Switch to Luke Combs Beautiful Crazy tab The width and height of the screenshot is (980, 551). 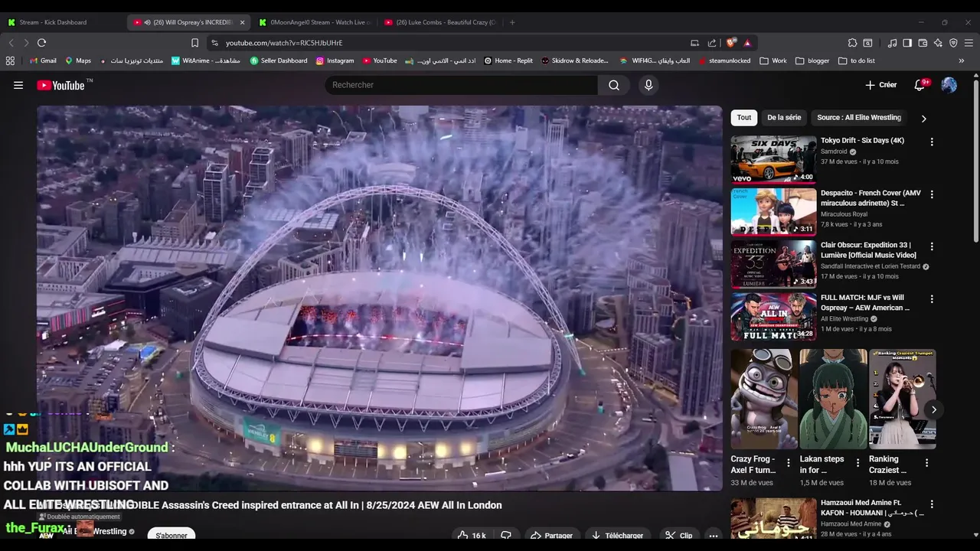pyautogui.click(x=440, y=22)
